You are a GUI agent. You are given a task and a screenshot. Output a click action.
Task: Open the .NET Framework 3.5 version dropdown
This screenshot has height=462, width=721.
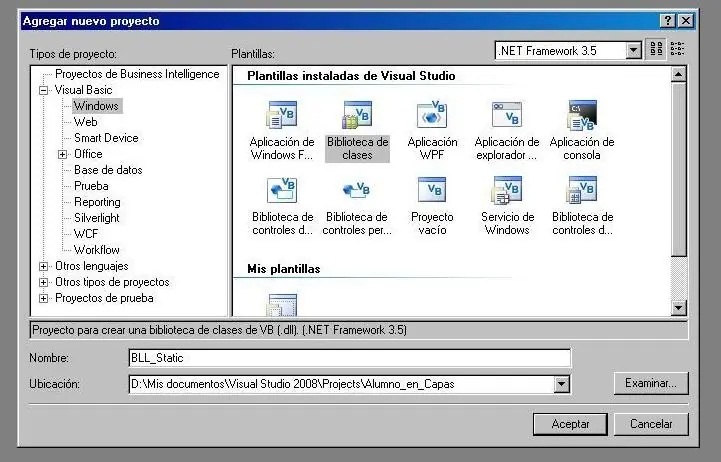click(633, 50)
